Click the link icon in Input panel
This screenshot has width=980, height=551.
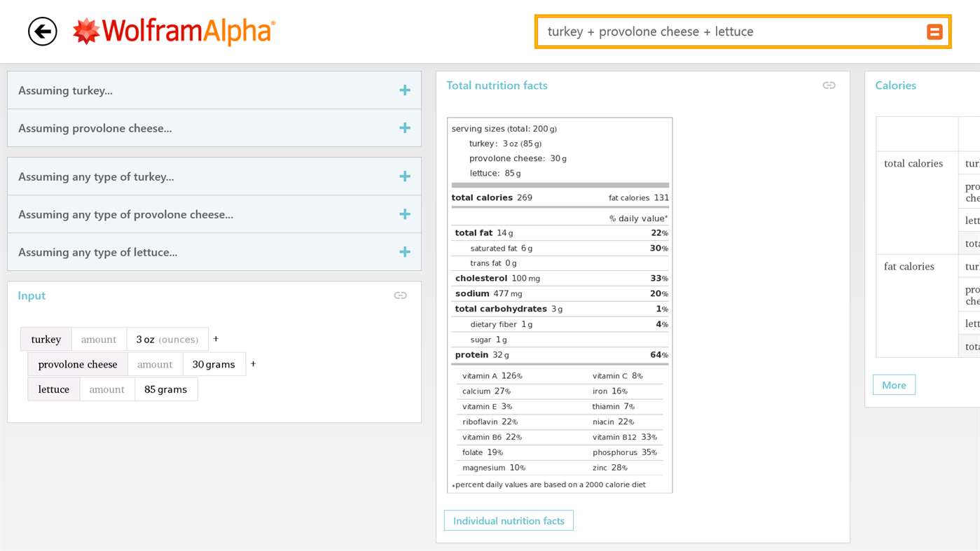click(x=400, y=295)
